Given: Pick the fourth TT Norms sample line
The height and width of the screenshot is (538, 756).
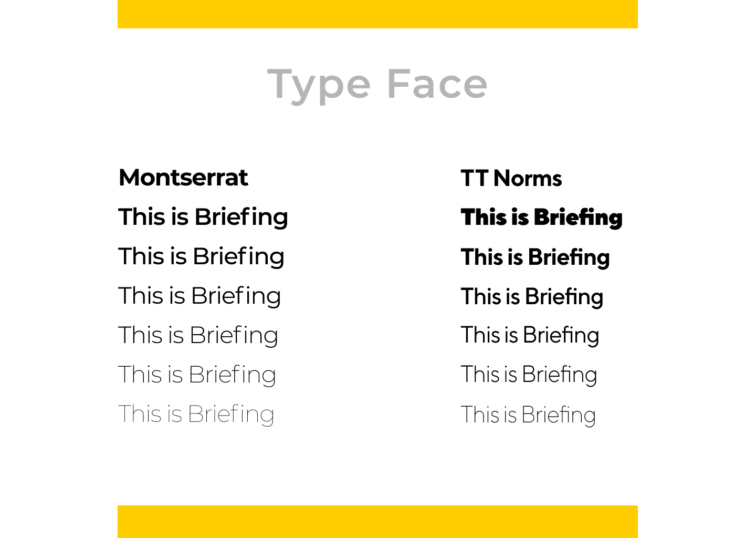Looking at the screenshot, I should click(x=530, y=335).
